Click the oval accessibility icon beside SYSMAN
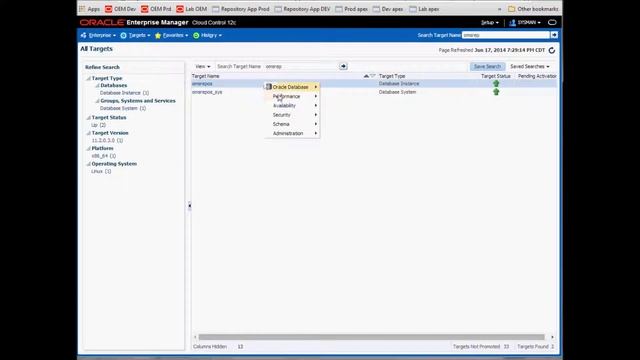The height and width of the screenshot is (360, 640). [x=552, y=23]
